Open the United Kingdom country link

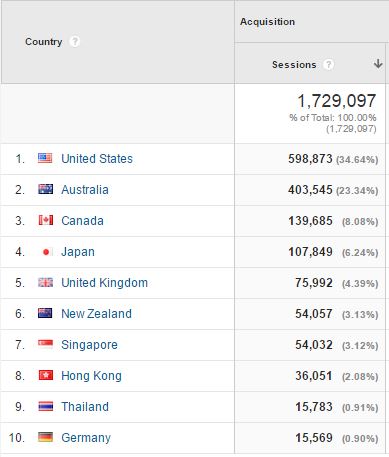coord(105,283)
